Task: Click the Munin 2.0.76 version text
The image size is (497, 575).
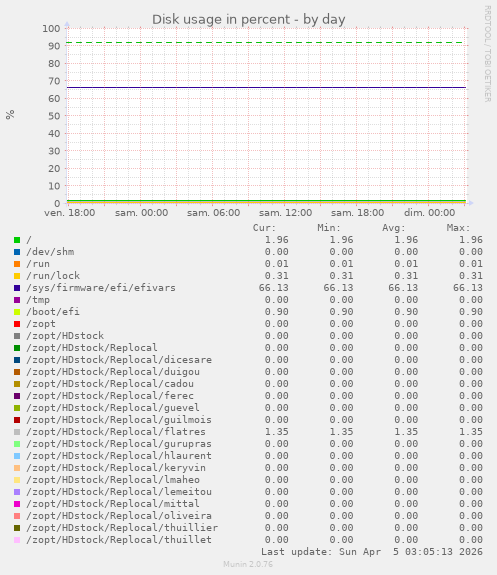Action: [x=248, y=564]
